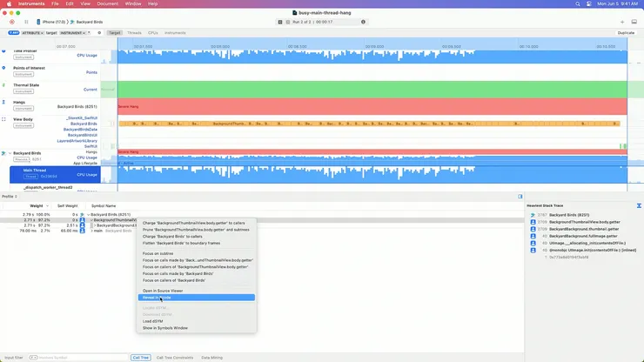Click the Severe Hang bar in Hangs track
Screen dimensions: 644x362
pyautogui.click(x=372, y=106)
